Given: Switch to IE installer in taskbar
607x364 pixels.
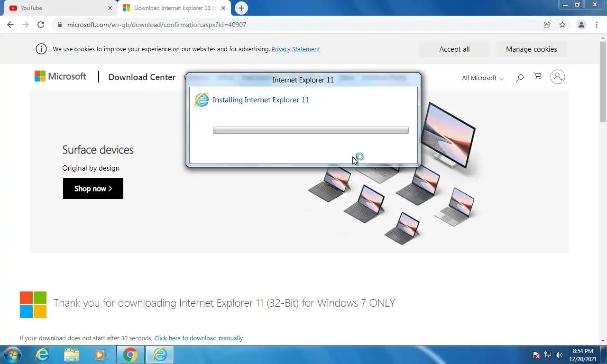Looking at the screenshot, I should coord(160,355).
